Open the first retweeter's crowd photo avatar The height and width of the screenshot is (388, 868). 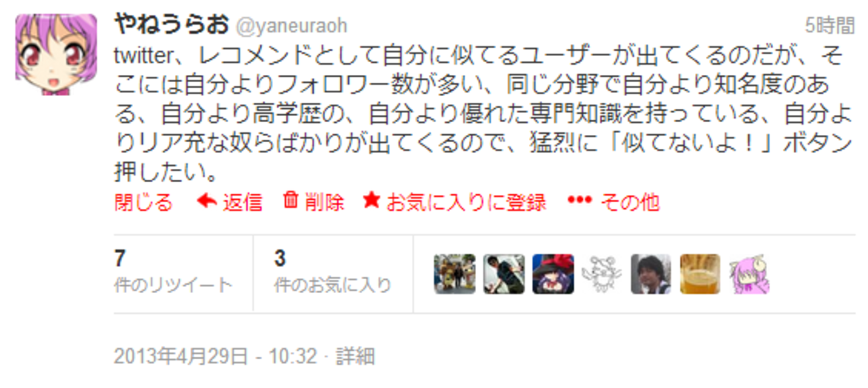click(455, 274)
